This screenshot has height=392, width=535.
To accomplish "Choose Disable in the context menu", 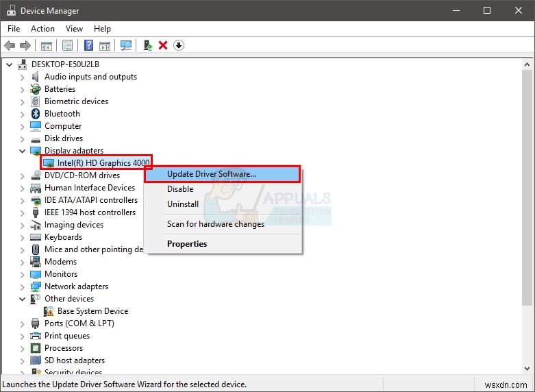I will 223,189.
